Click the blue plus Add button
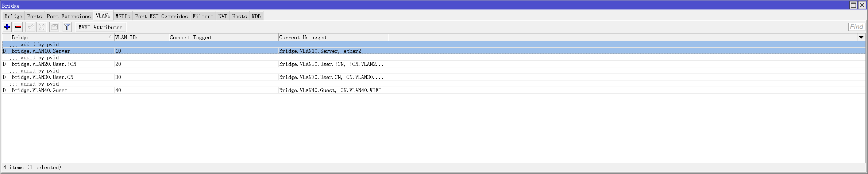Image resolution: width=868 pixels, height=174 pixels. [7, 27]
